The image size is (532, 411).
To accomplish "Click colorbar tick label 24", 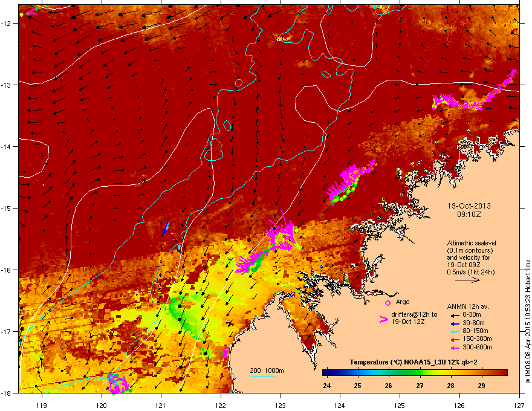I will [x=326, y=386].
